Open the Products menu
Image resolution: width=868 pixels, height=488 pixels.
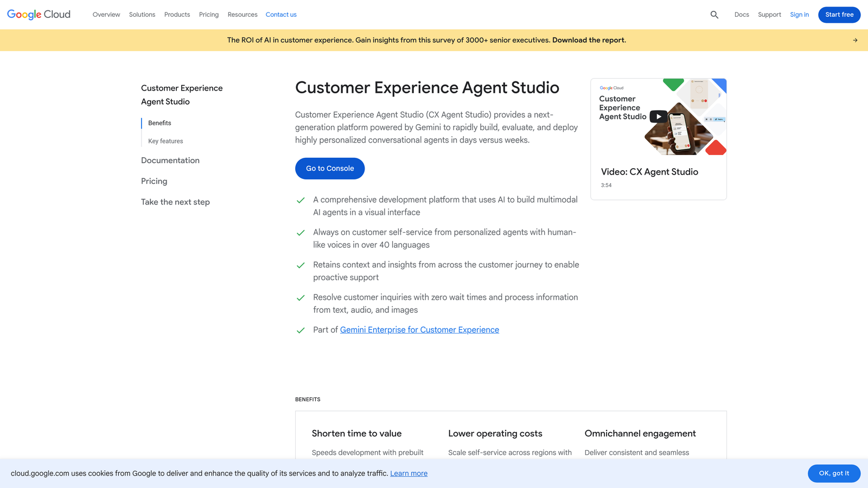(177, 15)
